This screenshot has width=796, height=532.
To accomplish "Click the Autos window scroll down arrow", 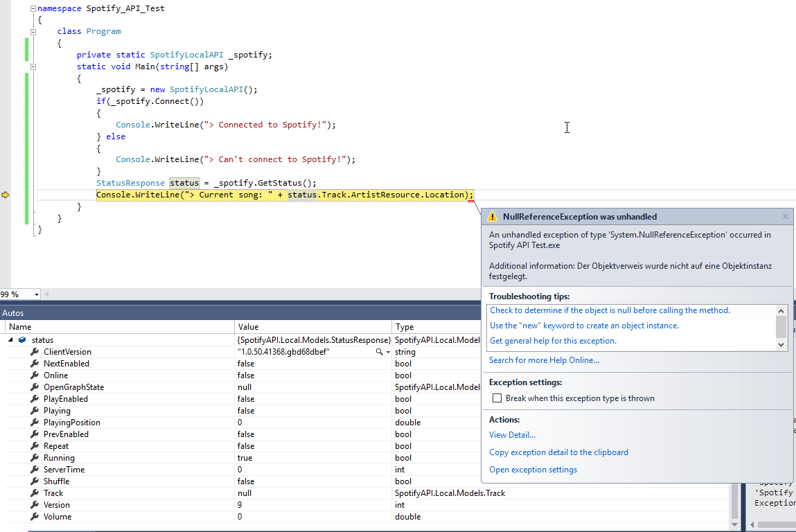I will click(x=734, y=525).
